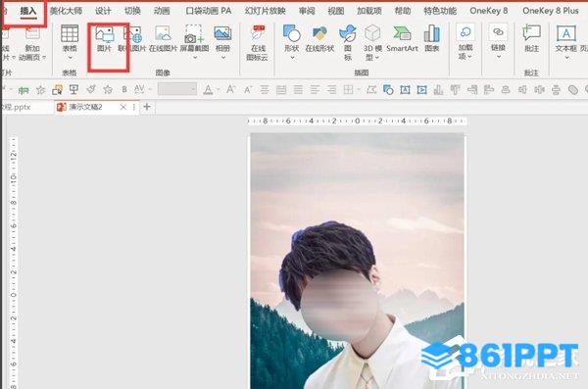
Task: Open the 特色功能 features tab
Action: (x=440, y=11)
